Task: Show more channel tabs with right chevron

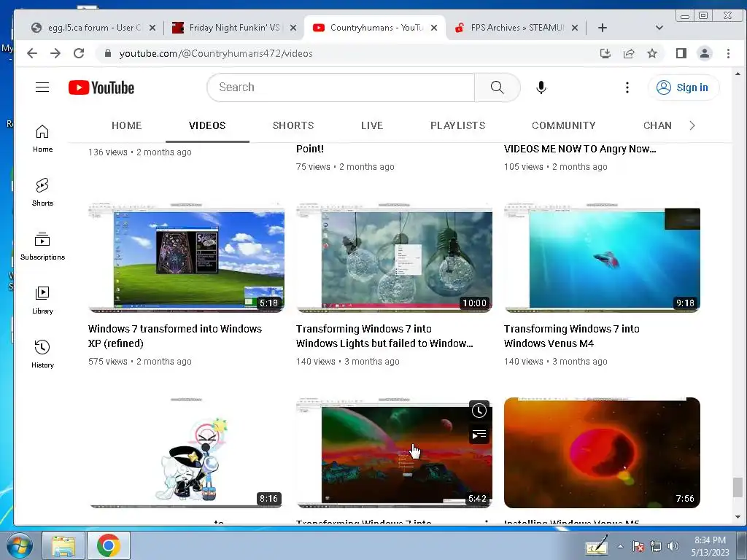Action: pos(692,125)
